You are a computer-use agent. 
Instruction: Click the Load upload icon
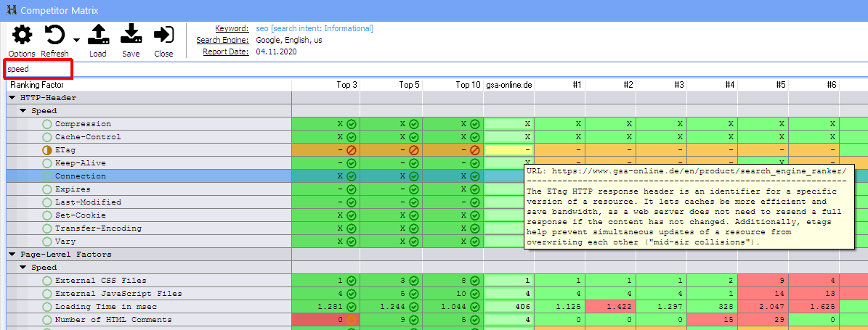98,35
